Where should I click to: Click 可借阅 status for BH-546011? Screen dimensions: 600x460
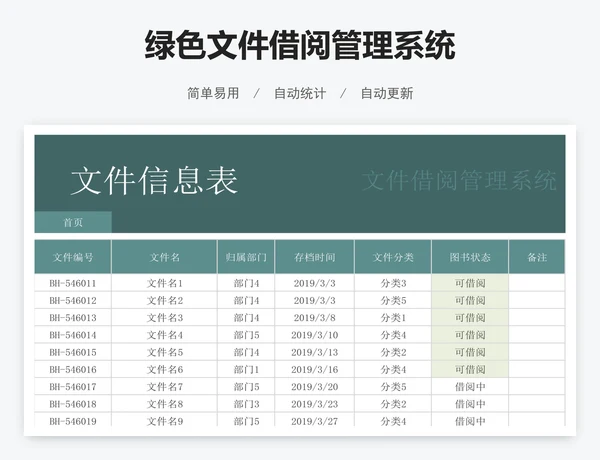(470, 283)
